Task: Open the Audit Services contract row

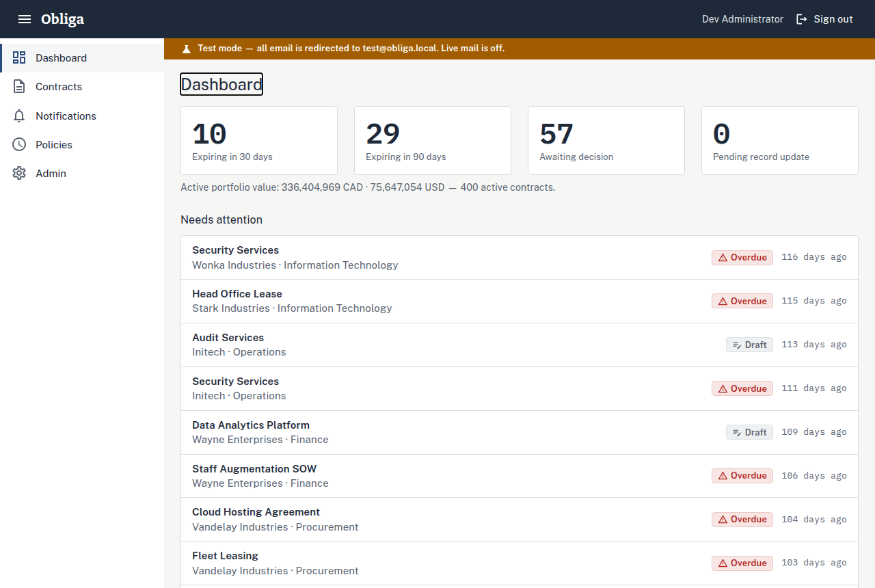Action: (x=520, y=345)
